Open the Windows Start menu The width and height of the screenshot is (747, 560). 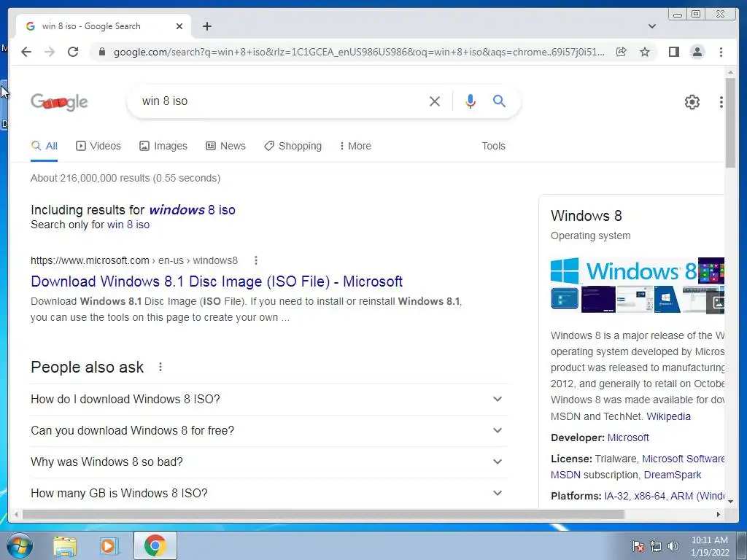point(20,545)
